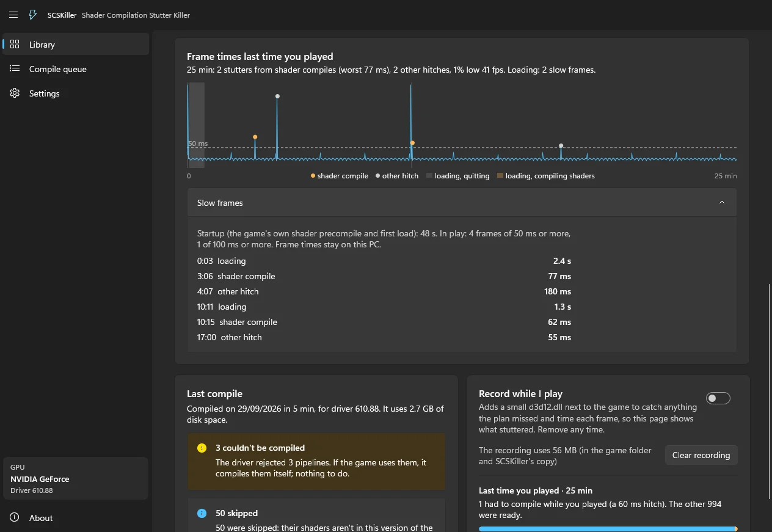This screenshot has width=772, height=532.
Task: Click the orange shader compile marker near 3:06
Action: tap(255, 137)
